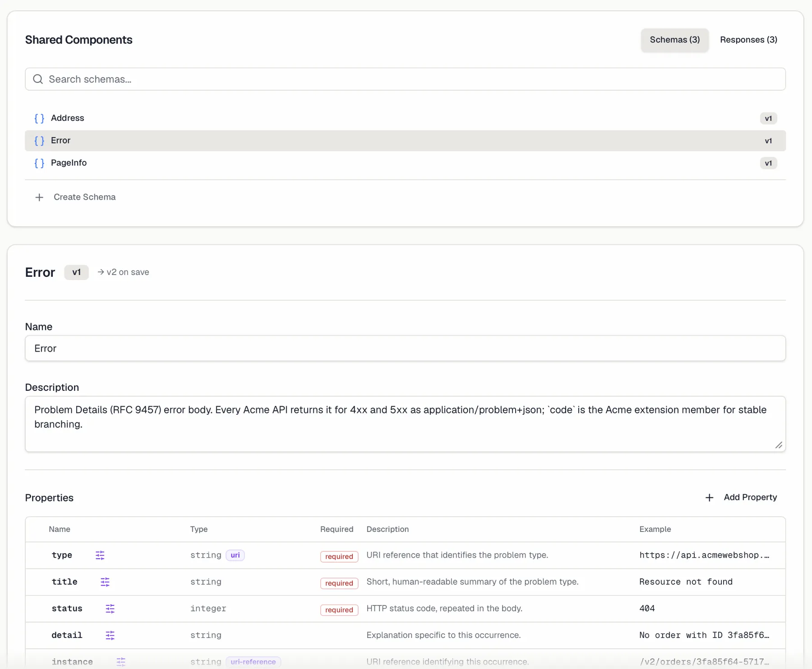812x669 pixels.
Task: Focus the Search schemas field
Action: (x=405, y=79)
